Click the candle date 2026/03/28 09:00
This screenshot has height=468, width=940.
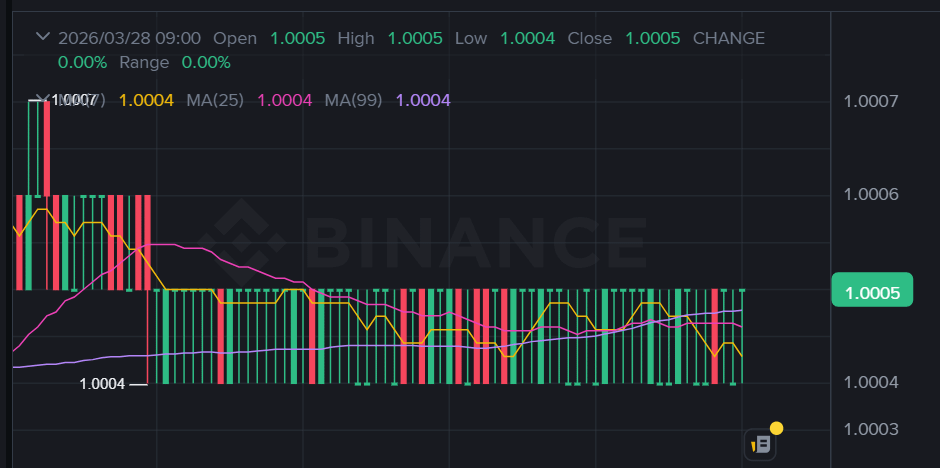pos(129,39)
